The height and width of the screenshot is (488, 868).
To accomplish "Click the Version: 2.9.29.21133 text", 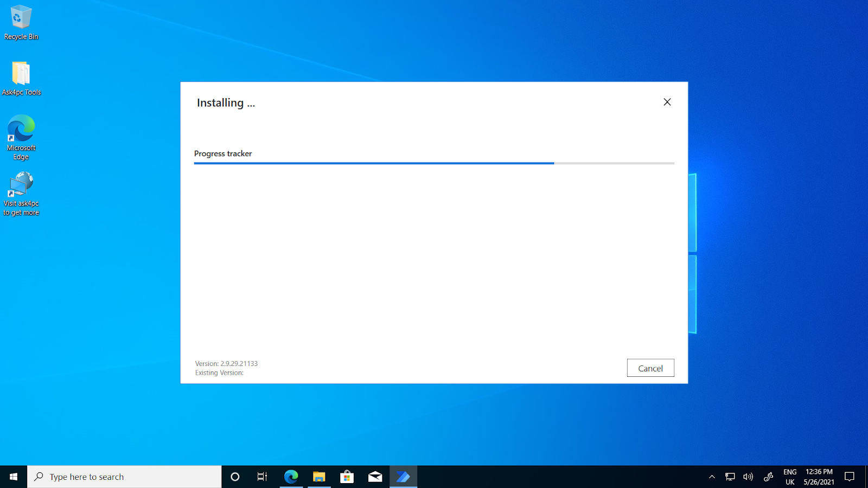I will [226, 364].
